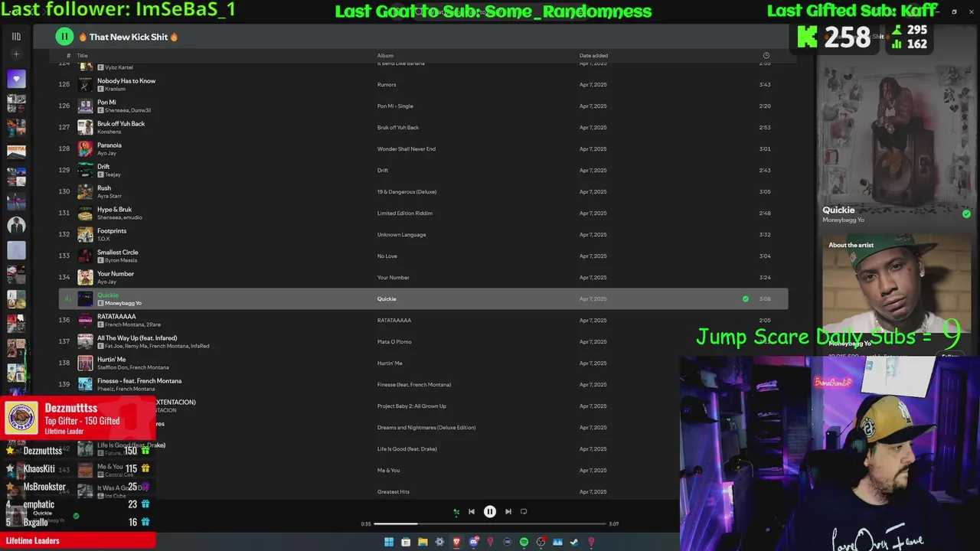Open Unknown Language album link

click(401, 235)
